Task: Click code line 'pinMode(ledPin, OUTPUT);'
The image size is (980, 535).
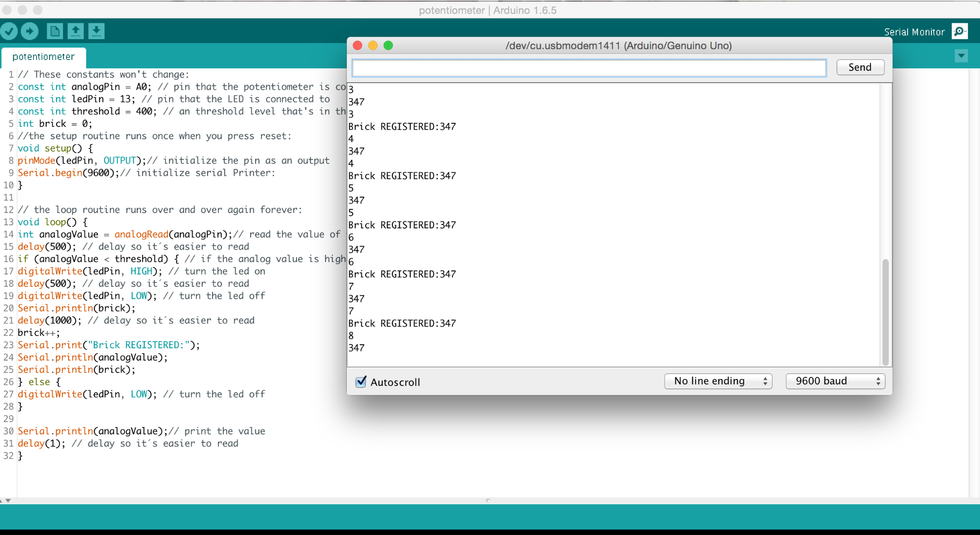Action: pyautogui.click(x=82, y=160)
